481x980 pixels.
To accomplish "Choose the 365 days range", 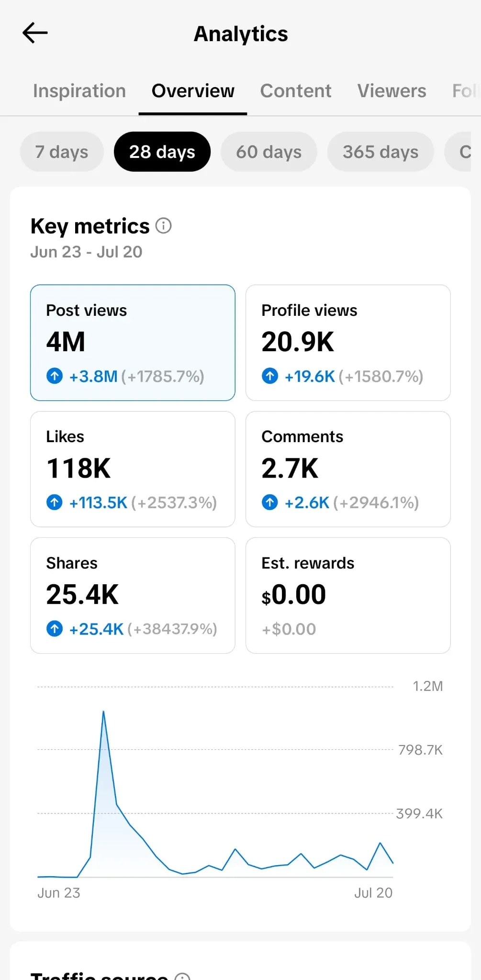I will tap(380, 152).
